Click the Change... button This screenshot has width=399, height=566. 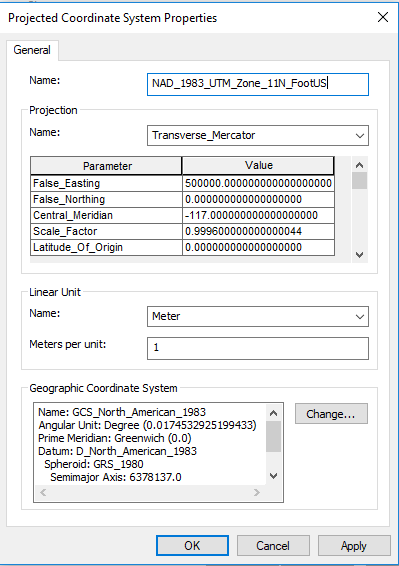point(331,414)
